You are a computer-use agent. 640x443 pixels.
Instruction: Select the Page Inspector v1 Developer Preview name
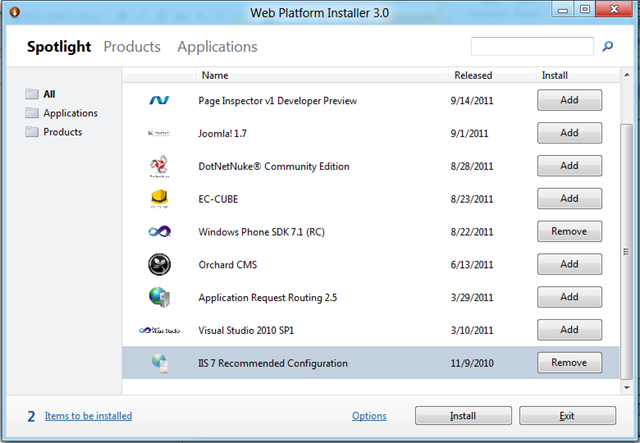(278, 101)
